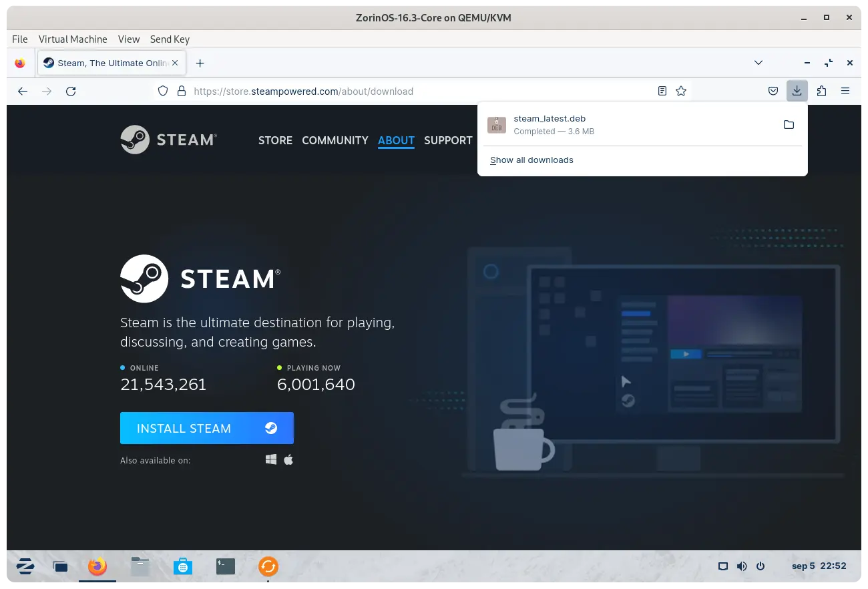Open the Extensions puzzle icon
The height and width of the screenshot is (589, 868).
pyautogui.click(x=821, y=91)
